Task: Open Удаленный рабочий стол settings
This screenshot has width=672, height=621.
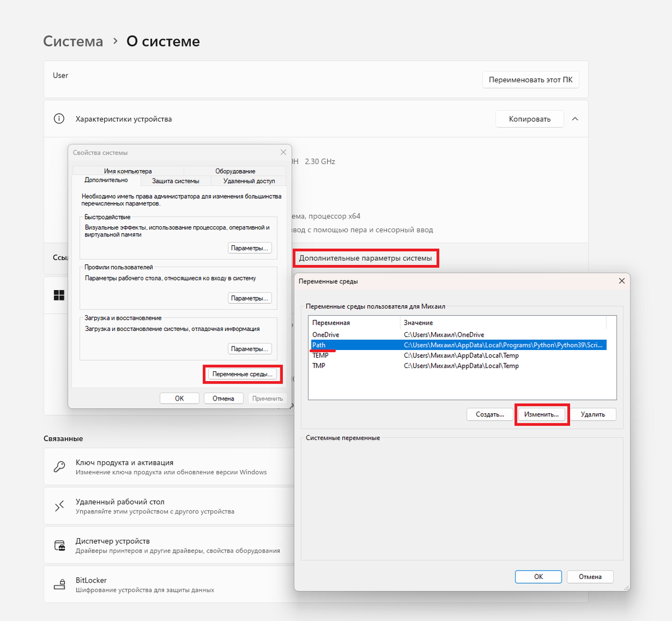Action: (169, 506)
